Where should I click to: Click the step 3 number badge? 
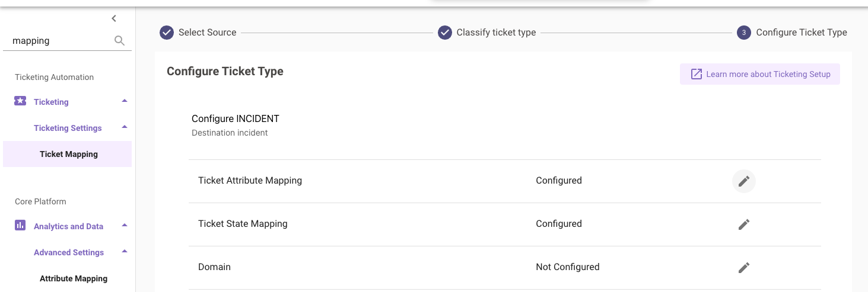pyautogui.click(x=744, y=33)
